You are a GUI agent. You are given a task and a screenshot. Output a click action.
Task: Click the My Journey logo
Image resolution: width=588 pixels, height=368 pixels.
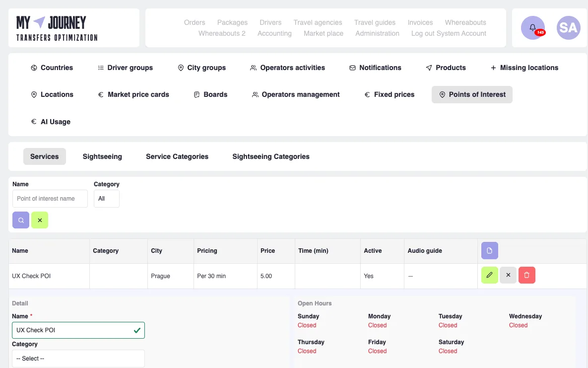tap(57, 28)
